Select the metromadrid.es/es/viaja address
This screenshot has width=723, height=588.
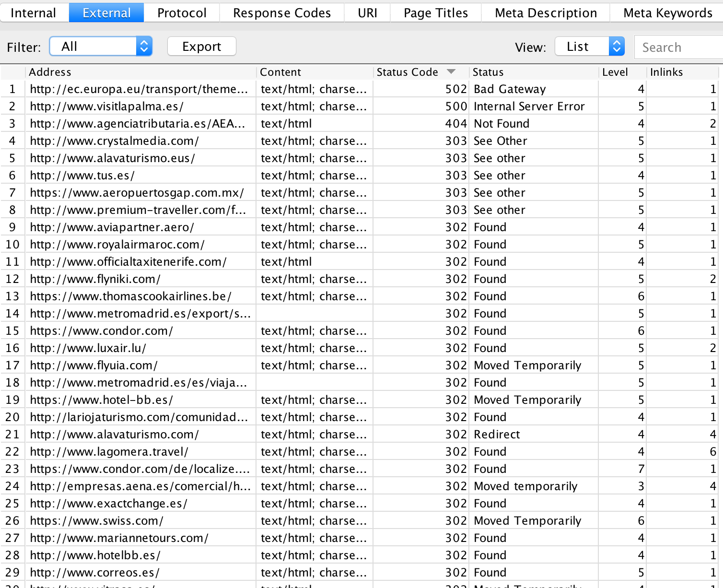[x=139, y=383]
